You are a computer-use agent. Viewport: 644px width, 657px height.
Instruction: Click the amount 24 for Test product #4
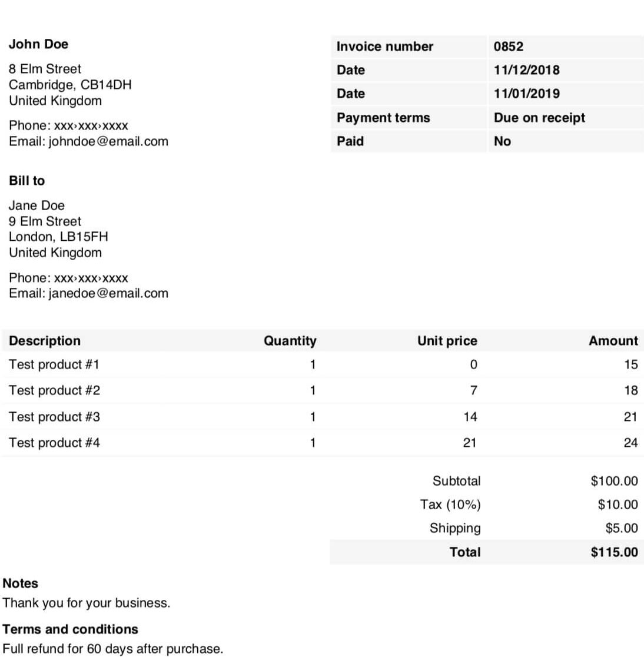point(630,443)
